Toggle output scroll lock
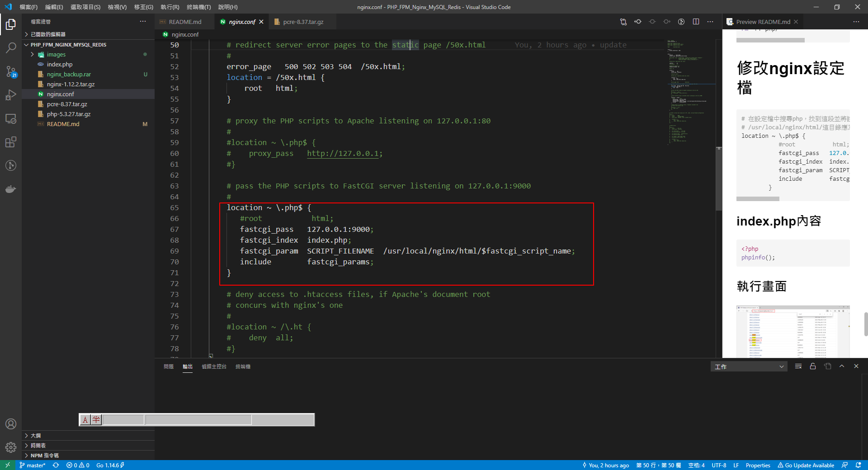 coord(813,367)
